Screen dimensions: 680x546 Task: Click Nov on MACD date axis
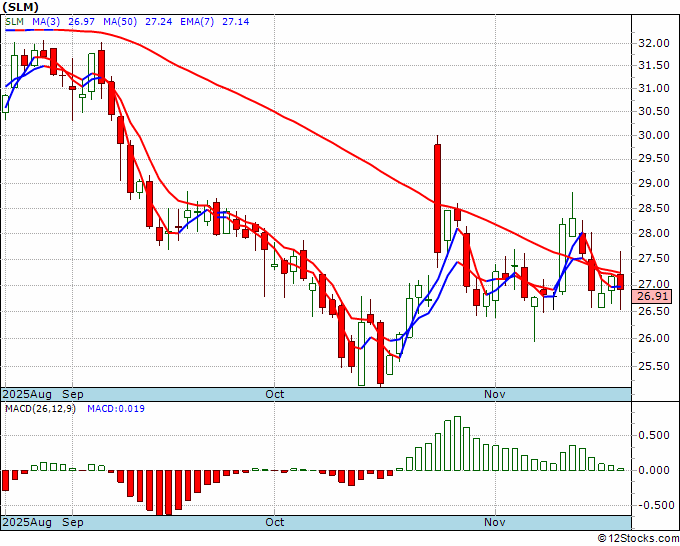point(495,522)
